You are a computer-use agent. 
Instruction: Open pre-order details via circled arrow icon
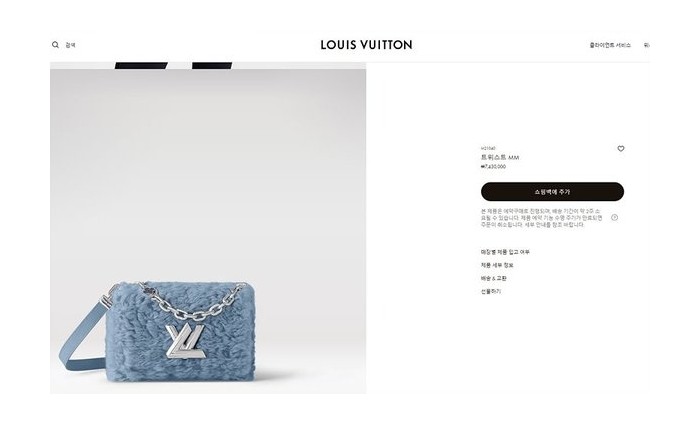[x=614, y=217]
